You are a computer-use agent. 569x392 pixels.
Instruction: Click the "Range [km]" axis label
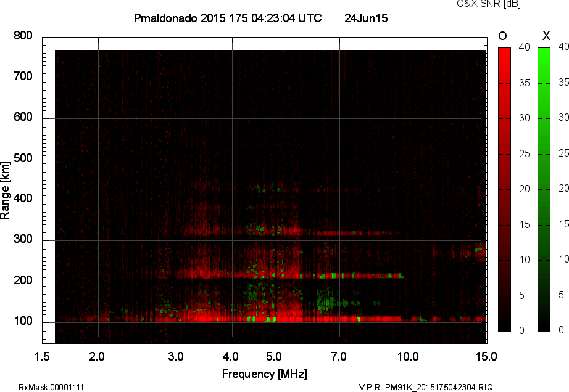(x=5, y=190)
